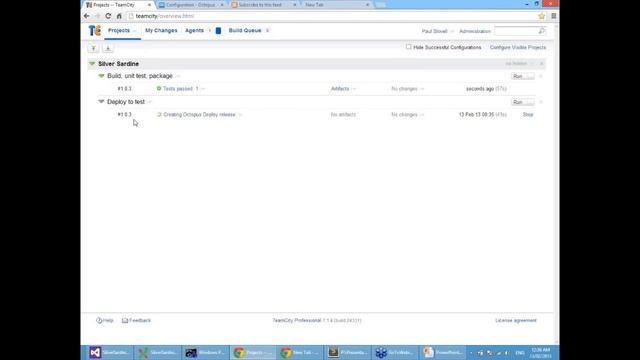
Task: Open Configure Visible Projects link
Action: [518, 47]
